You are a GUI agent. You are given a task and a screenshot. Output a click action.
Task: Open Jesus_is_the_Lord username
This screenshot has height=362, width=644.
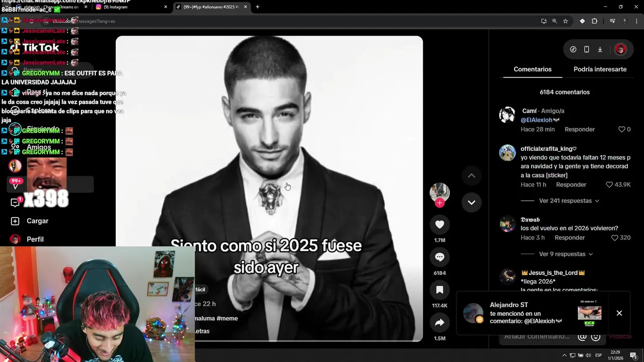(553, 273)
